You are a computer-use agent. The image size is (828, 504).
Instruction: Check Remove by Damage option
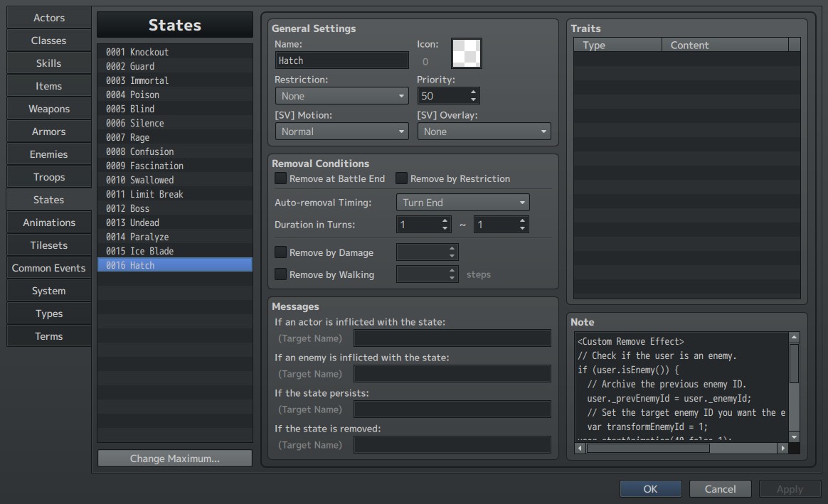281,252
